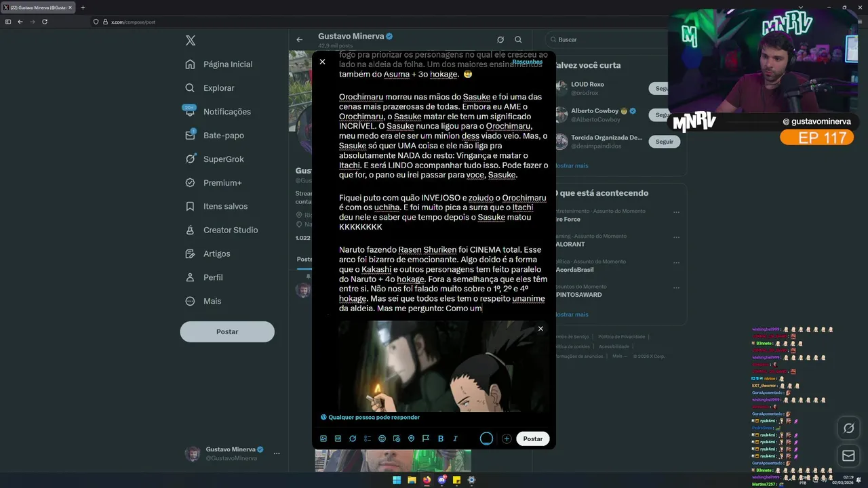Viewport: 868px width, 488px height.
Task: Open the bookmark icon next to Itens salvos
Action: pos(191,207)
